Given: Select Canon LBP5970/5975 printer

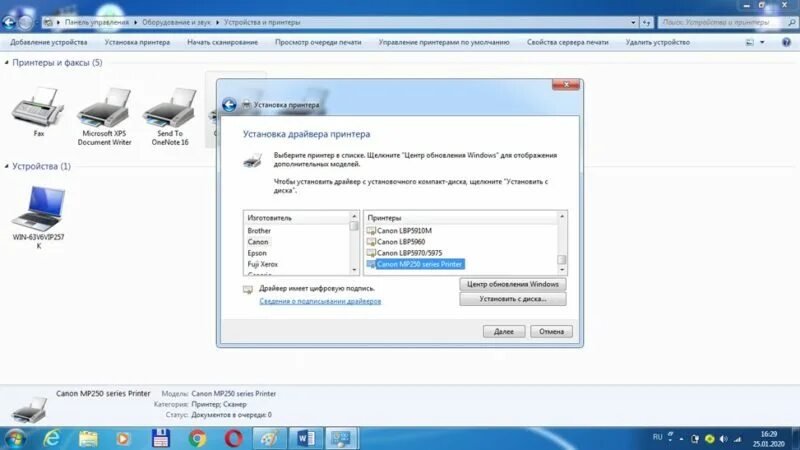Looking at the screenshot, I should (405, 253).
